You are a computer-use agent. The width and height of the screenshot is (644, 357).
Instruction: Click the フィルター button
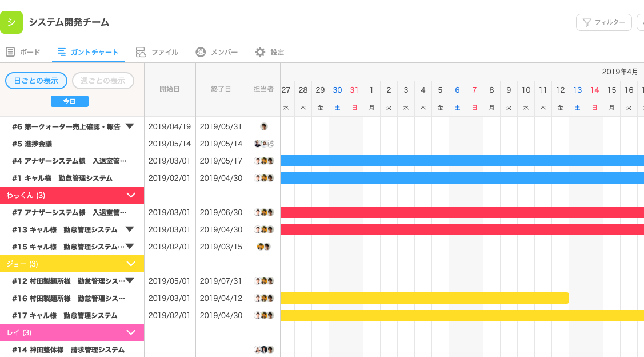tap(603, 22)
